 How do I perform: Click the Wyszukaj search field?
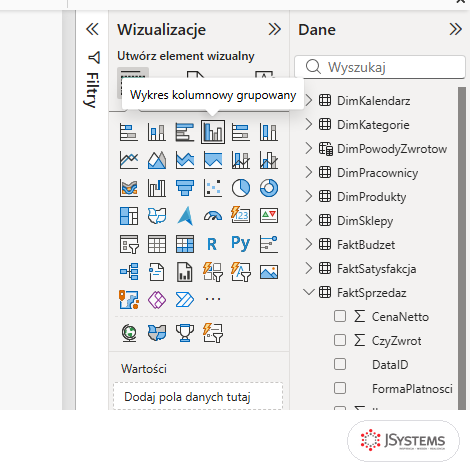pos(380,67)
